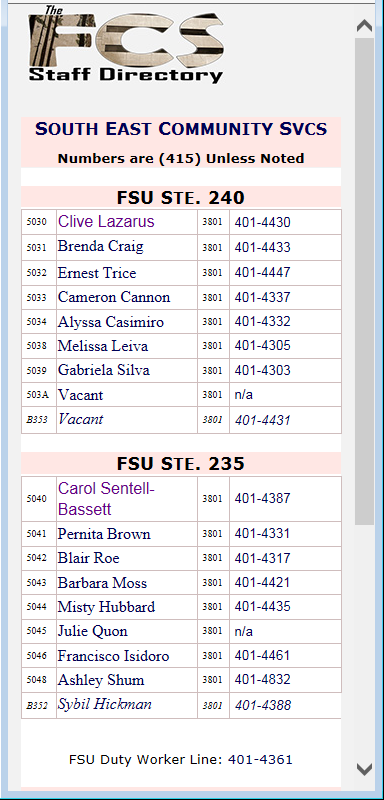Open the Clive Lazarus link
Image resolution: width=384 pixels, height=800 pixels.
pyautogui.click(x=106, y=221)
